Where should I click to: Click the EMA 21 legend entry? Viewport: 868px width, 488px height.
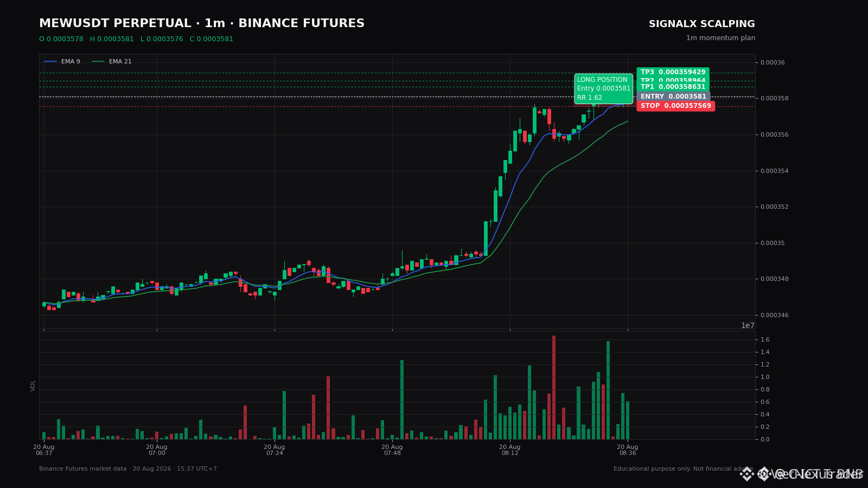tap(112, 62)
